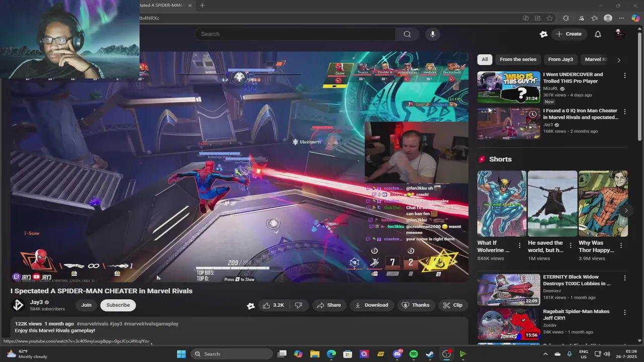This screenshot has height=362, width=644.
Task: Click the split-screen icon in the address bar
Action: click(x=538, y=18)
